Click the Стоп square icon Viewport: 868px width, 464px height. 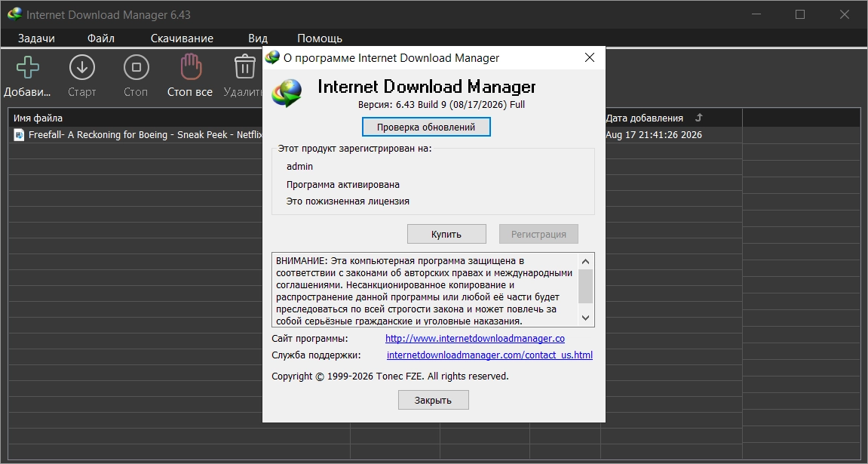pyautogui.click(x=136, y=68)
